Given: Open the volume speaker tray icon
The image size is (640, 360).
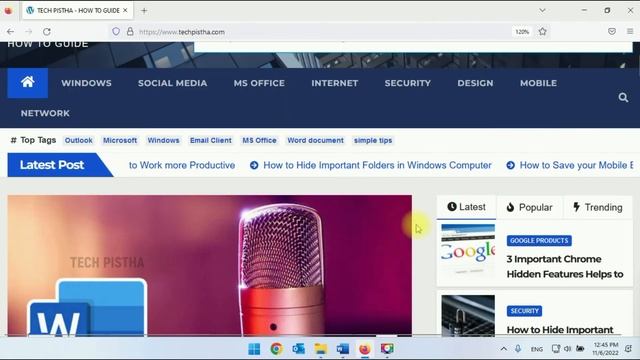Looking at the screenshot, I should 567,349.
